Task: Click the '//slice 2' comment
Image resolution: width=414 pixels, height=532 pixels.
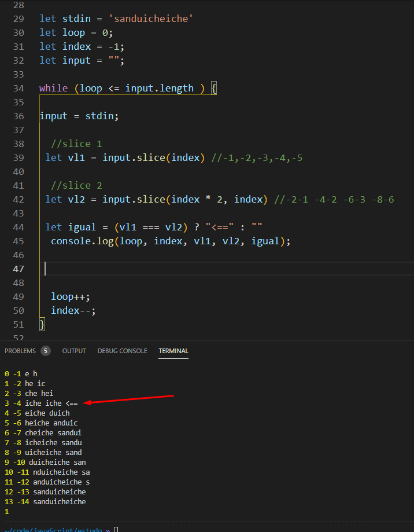Action: (76, 186)
